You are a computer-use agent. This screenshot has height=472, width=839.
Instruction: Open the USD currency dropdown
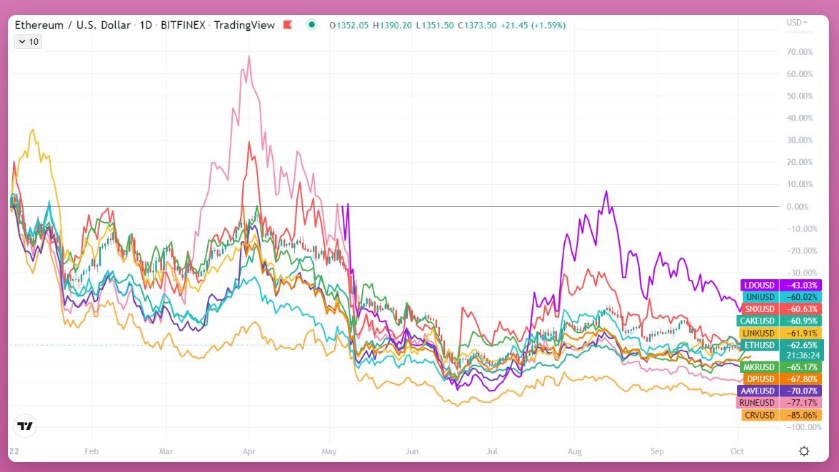click(x=797, y=22)
